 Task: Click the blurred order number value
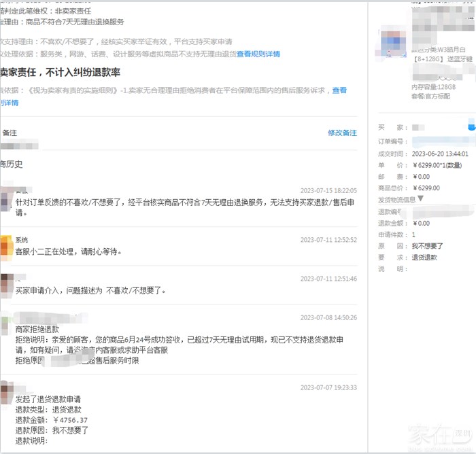click(442, 141)
